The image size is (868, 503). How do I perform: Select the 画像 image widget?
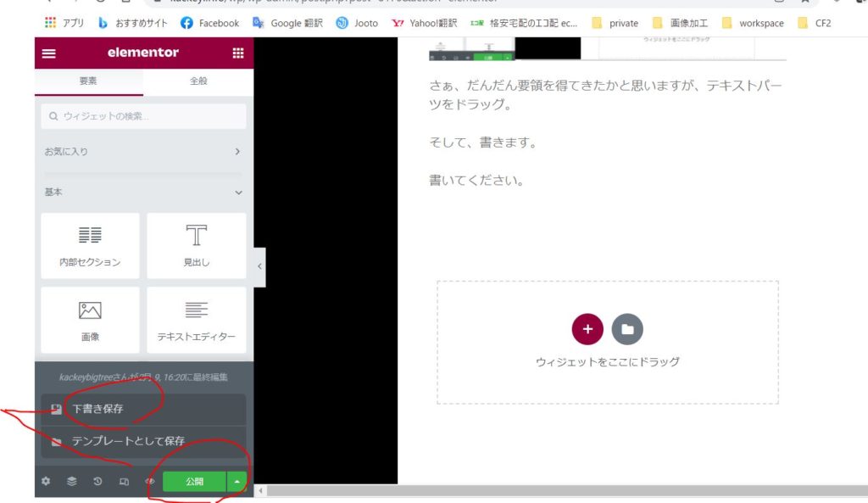tap(90, 320)
